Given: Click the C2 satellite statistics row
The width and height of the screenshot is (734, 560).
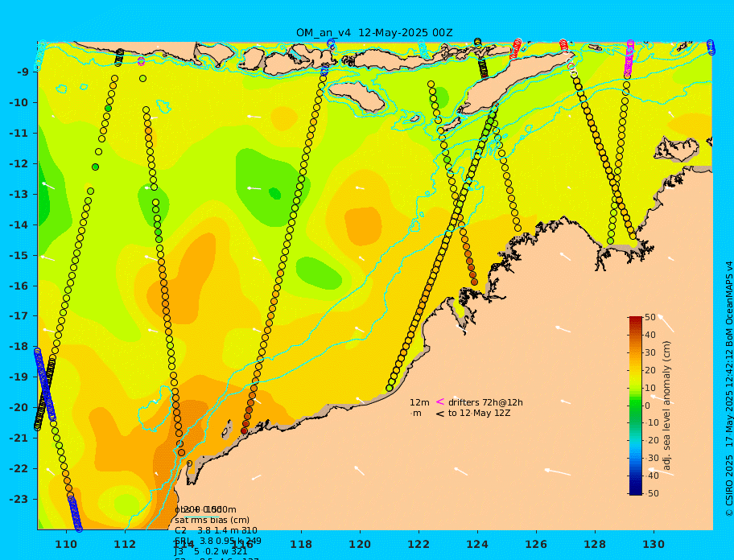Looking at the screenshot, I should tap(216, 530).
